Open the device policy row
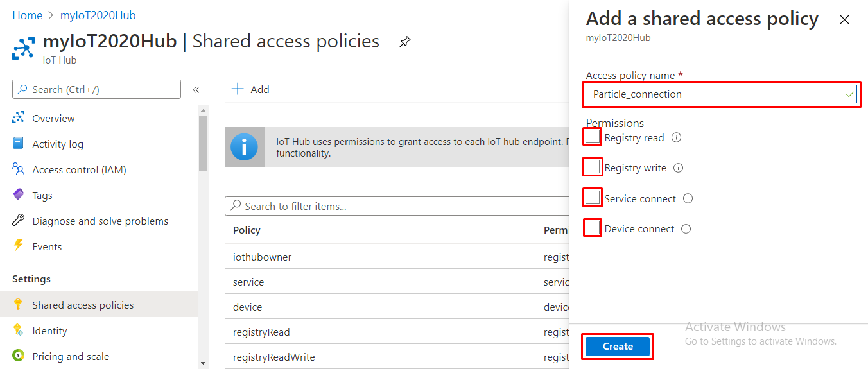Screen dimensions: 868x369 (x=247, y=307)
